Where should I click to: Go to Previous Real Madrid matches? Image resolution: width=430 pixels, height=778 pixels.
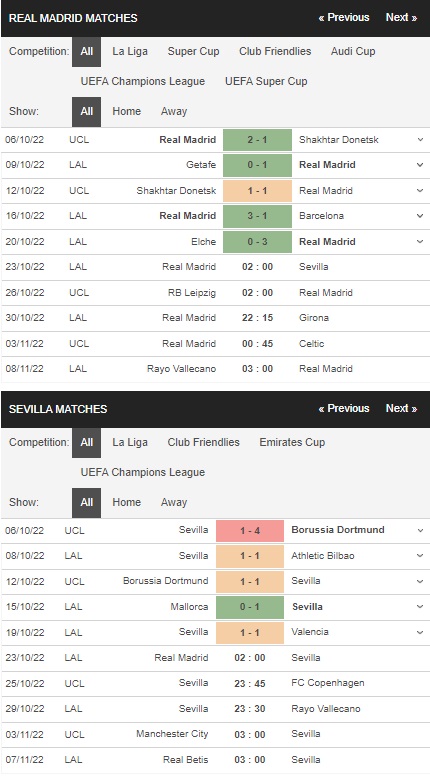tap(344, 17)
